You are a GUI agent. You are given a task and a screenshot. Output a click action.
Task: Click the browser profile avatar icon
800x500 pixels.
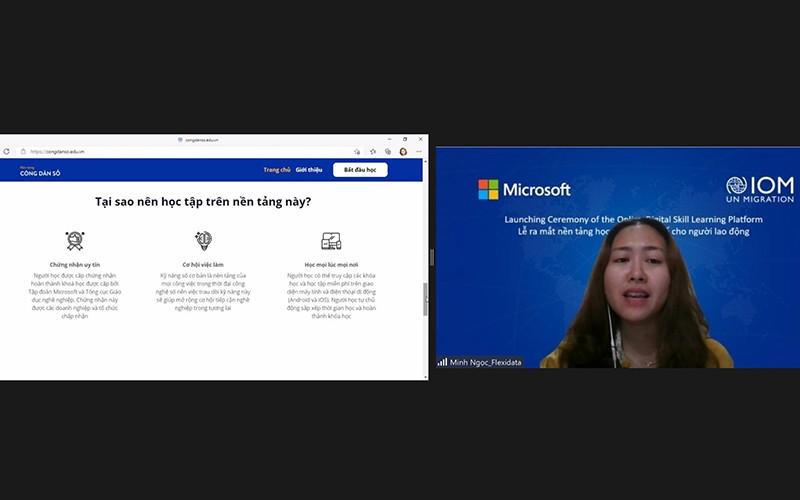(x=403, y=152)
